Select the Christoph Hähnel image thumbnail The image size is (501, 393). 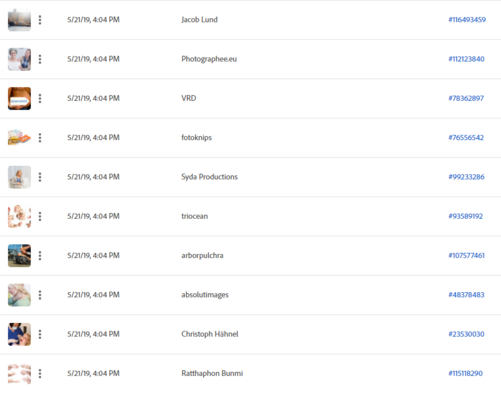(x=19, y=334)
